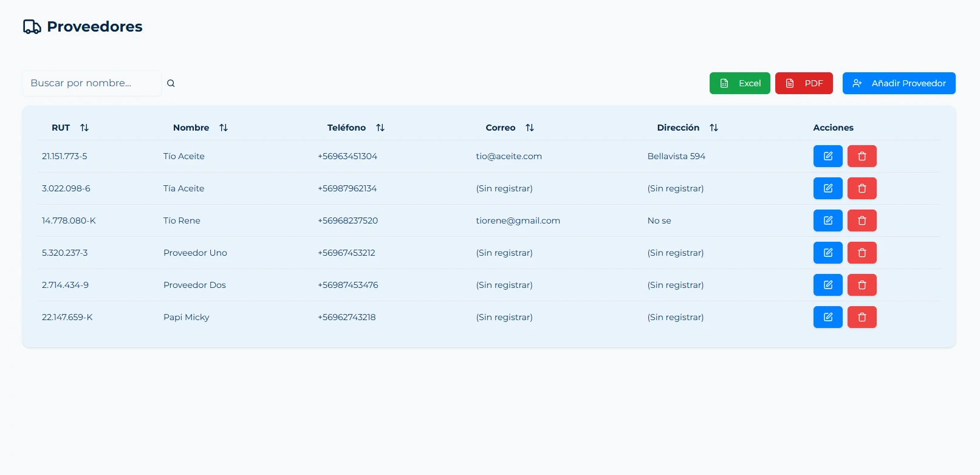Sort table by RUT column arrows
The image size is (980, 475).
pyautogui.click(x=84, y=128)
